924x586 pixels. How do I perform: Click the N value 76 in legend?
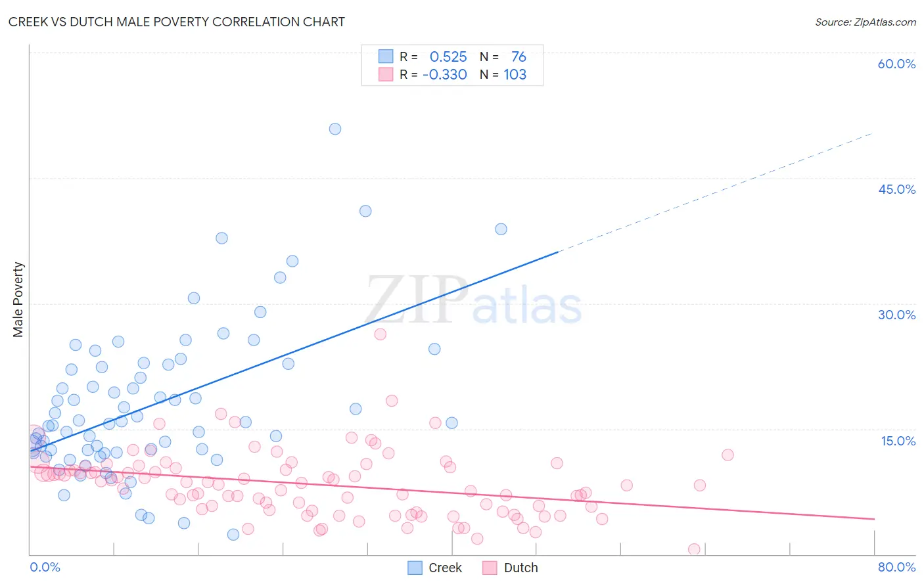point(519,56)
